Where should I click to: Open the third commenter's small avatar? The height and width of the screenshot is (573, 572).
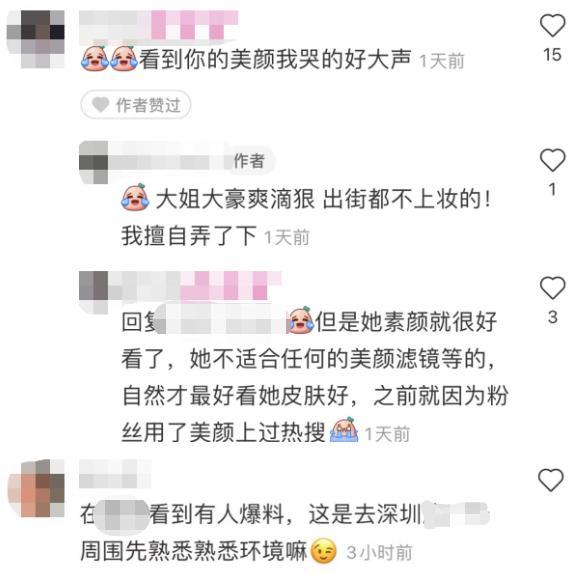(94, 292)
